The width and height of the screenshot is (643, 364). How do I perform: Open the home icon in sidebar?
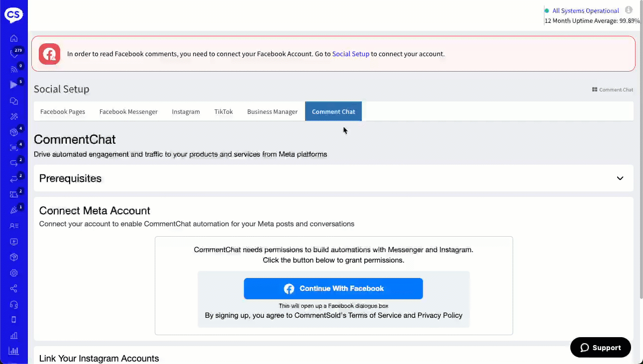(x=14, y=38)
